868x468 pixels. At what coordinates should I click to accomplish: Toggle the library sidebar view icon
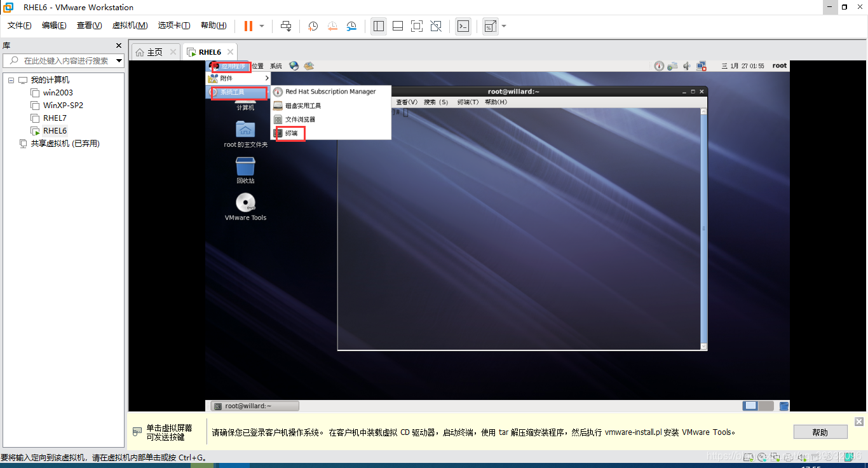[x=379, y=26]
